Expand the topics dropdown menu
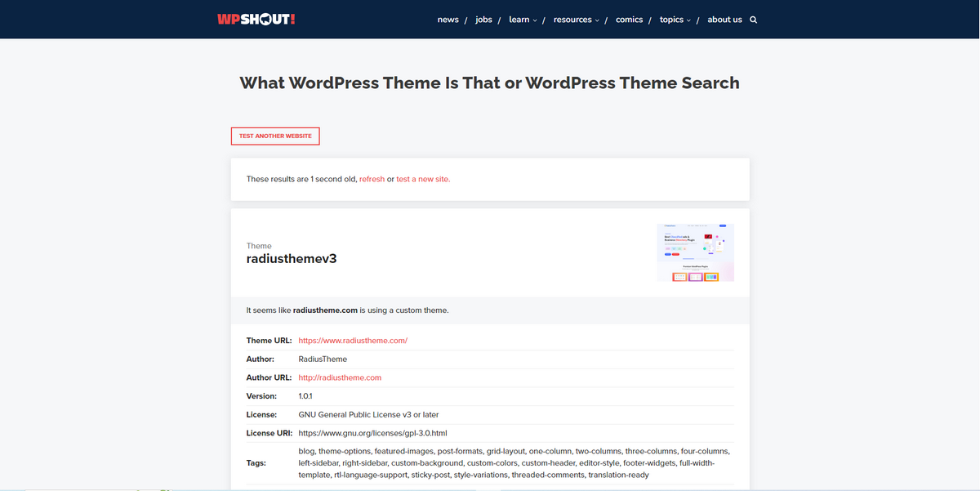 coord(675,20)
